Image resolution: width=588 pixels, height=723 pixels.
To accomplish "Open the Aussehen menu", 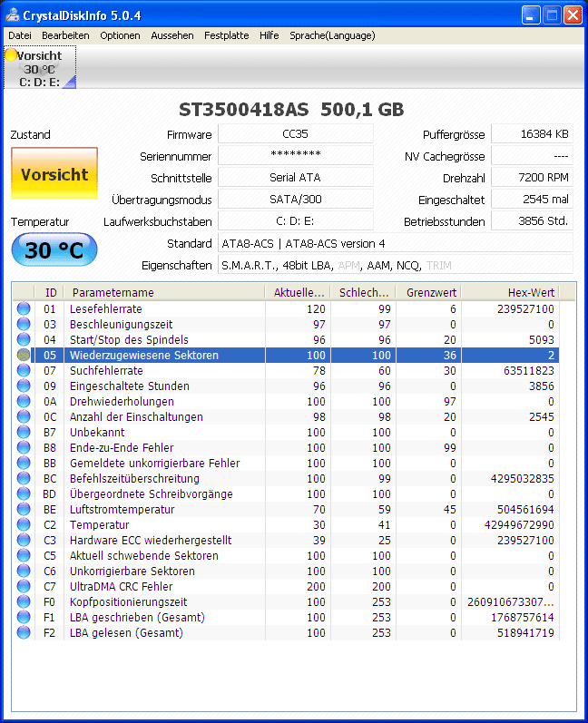I will [x=172, y=35].
